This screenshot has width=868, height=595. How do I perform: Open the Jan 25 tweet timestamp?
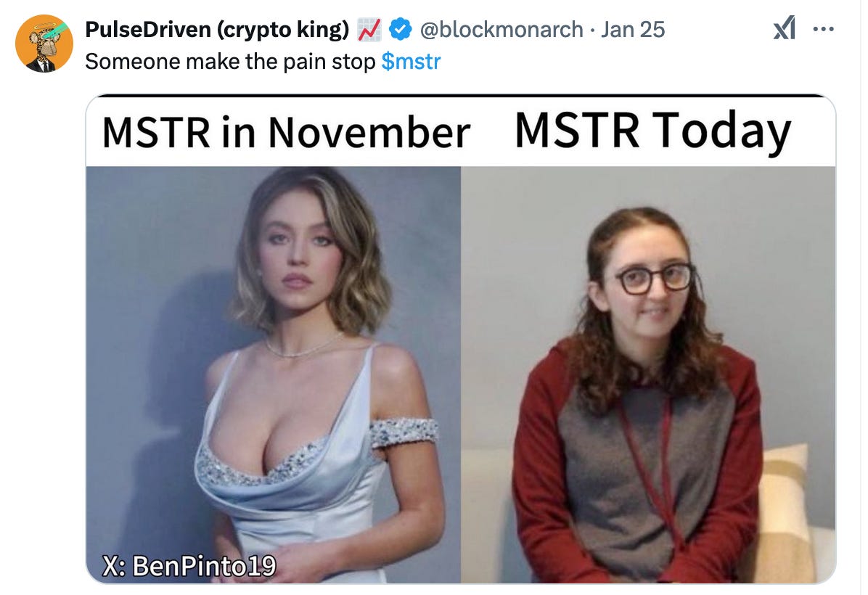(633, 30)
